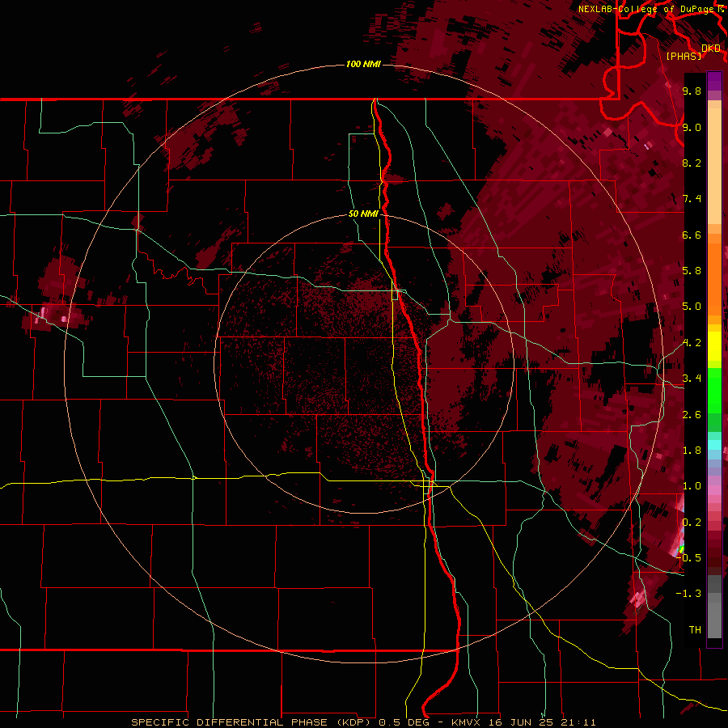Viewport: 728px width, 728px height.
Task: Click the 6.6 legend value
Action: click(692, 235)
